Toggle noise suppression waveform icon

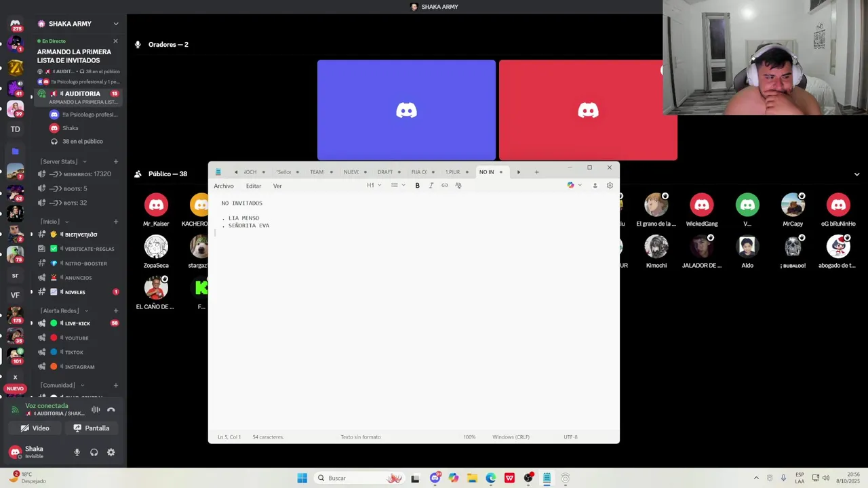click(x=96, y=409)
